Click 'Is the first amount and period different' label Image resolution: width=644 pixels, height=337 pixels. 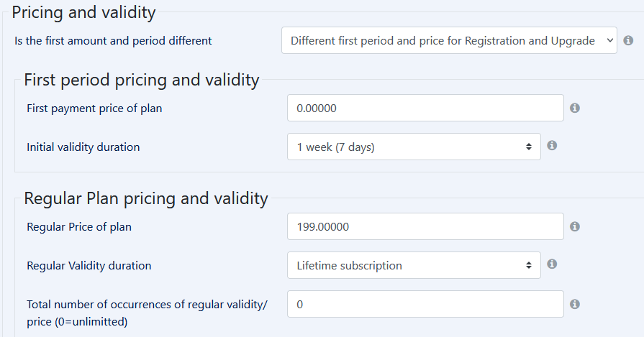point(114,41)
